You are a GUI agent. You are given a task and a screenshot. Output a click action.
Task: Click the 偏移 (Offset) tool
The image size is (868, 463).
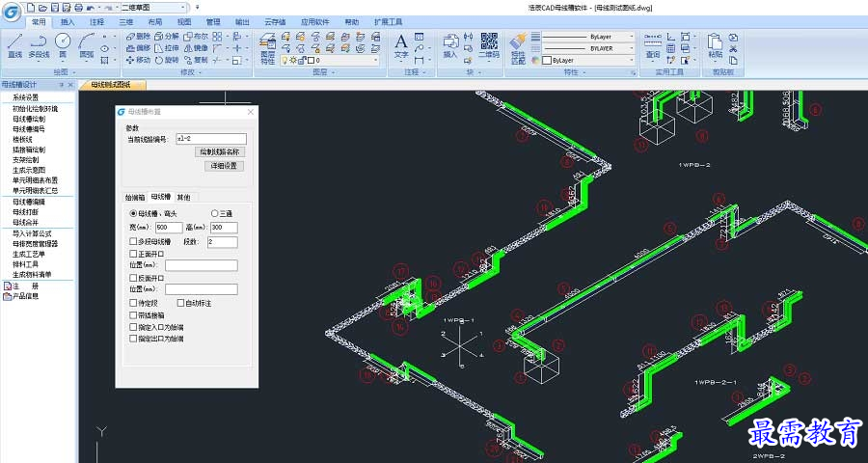[x=137, y=48]
